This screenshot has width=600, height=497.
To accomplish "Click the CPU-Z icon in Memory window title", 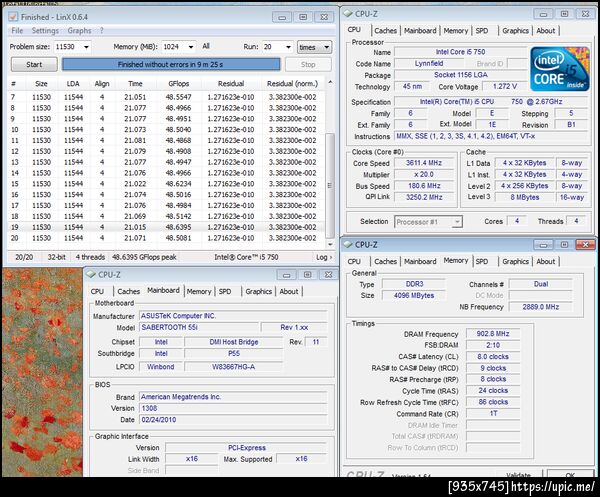I will 347,244.
